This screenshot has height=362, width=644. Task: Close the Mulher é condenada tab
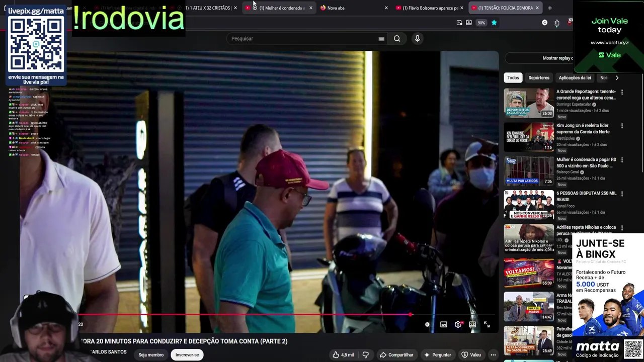310,8
